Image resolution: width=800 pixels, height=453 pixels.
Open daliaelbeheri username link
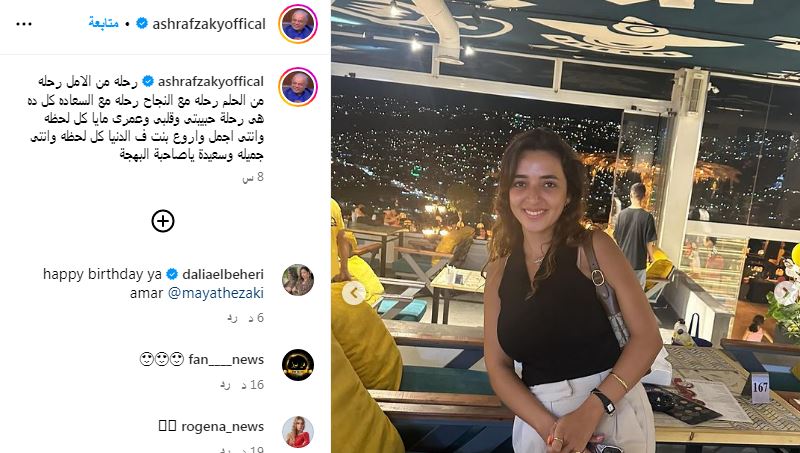223,274
